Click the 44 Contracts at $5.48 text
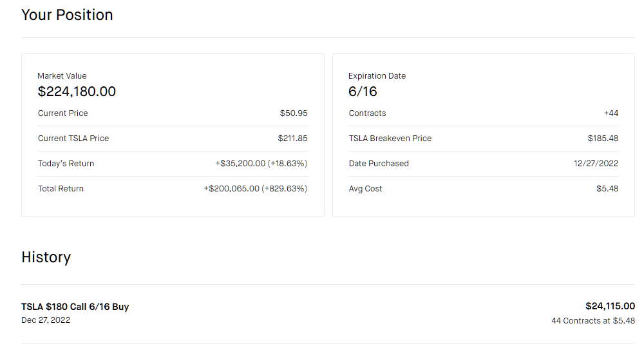 (592, 320)
